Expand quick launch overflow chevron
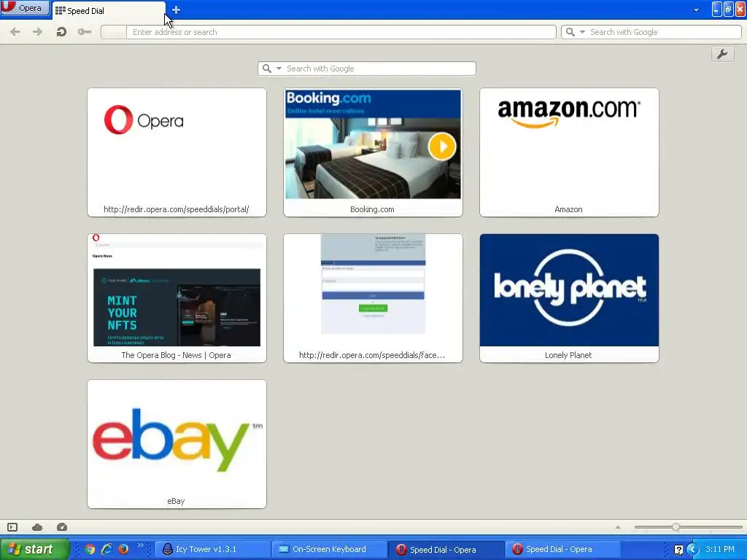747x560 pixels. coord(141,545)
